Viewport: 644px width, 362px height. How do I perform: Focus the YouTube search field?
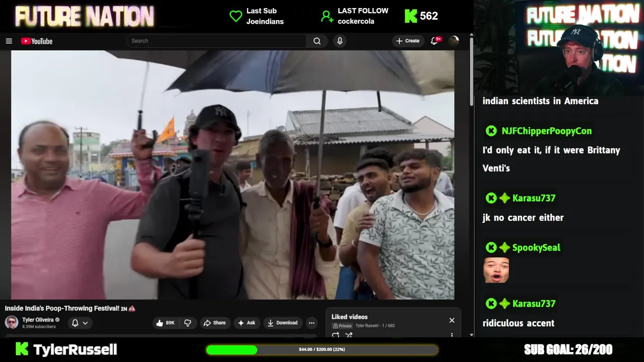[216, 41]
